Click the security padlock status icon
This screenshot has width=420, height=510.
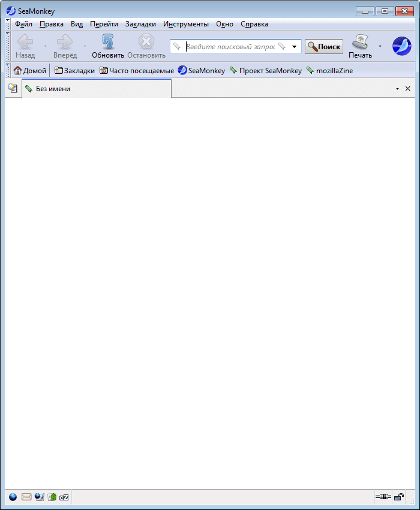click(399, 497)
